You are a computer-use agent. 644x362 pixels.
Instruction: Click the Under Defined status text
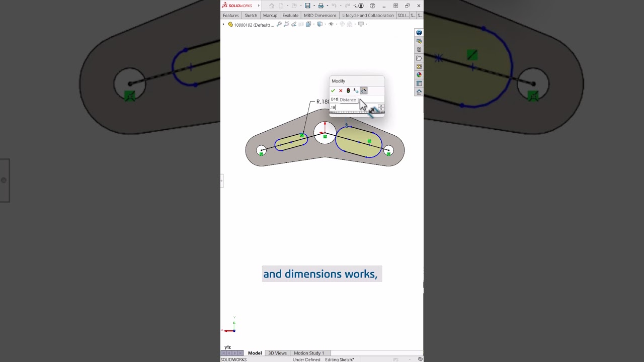tap(306, 359)
